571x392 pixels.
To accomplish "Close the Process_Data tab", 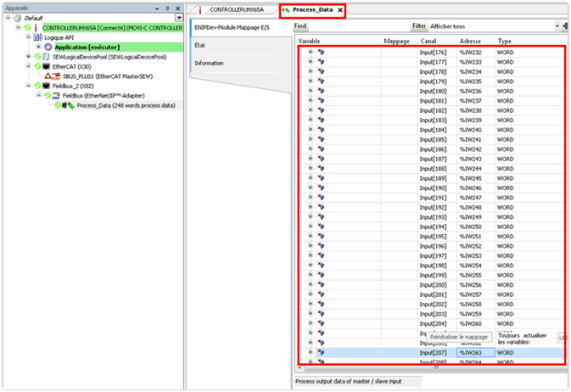I will point(339,9).
